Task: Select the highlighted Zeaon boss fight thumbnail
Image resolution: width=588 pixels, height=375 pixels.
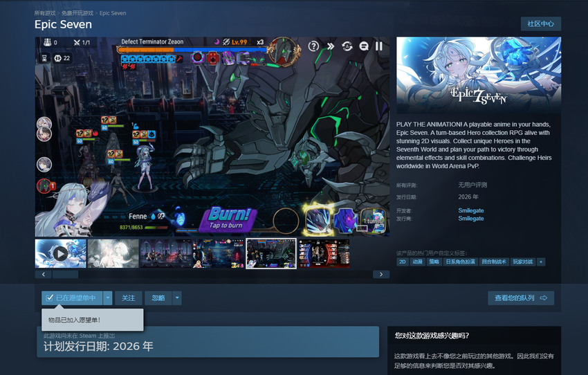Action: click(x=270, y=254)
